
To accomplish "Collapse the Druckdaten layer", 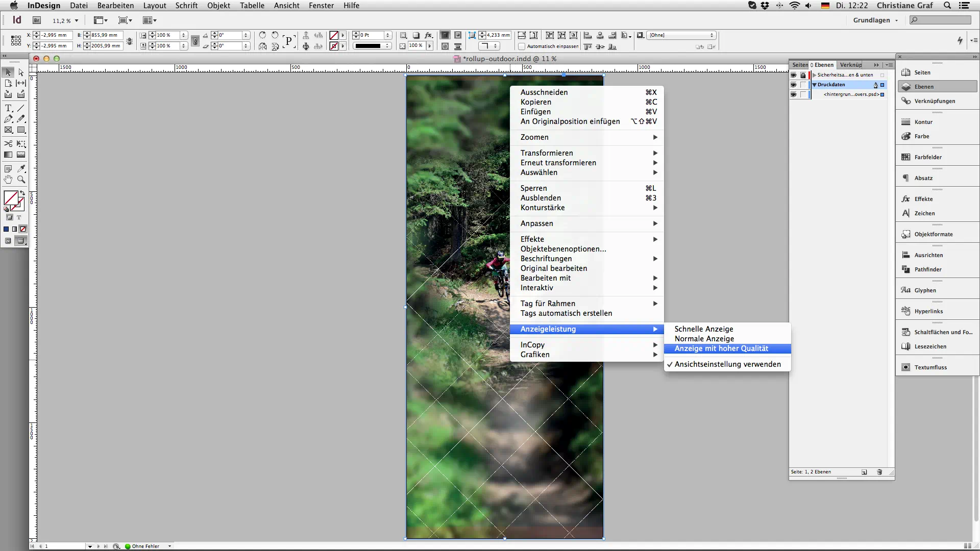I will 815,85.
